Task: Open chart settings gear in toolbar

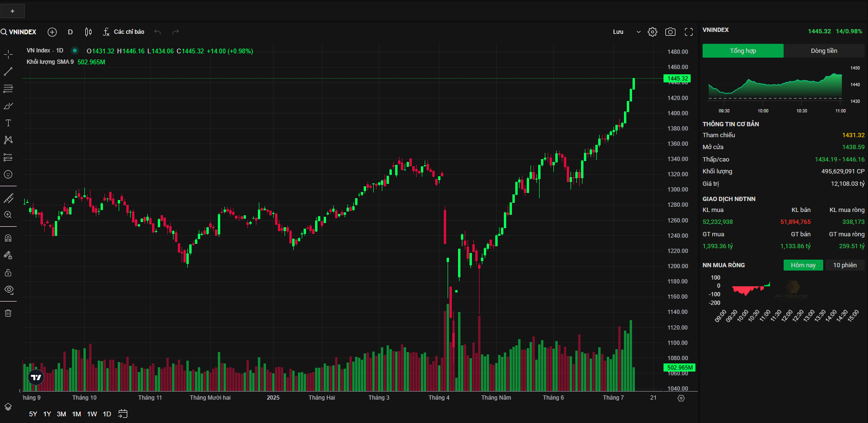Action: tap(653, 32)
